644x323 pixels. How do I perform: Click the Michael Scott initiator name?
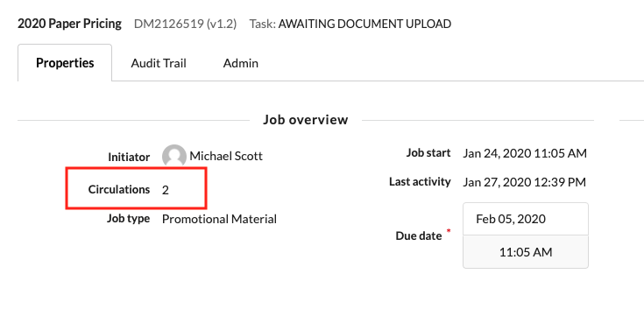click(x=226, y=156)
